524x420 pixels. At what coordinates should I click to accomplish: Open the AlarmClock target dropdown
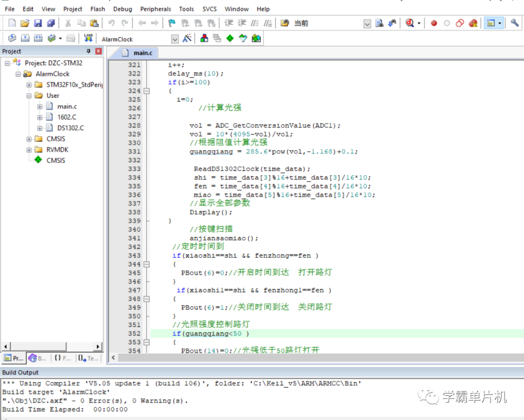(x=175, y=39)
